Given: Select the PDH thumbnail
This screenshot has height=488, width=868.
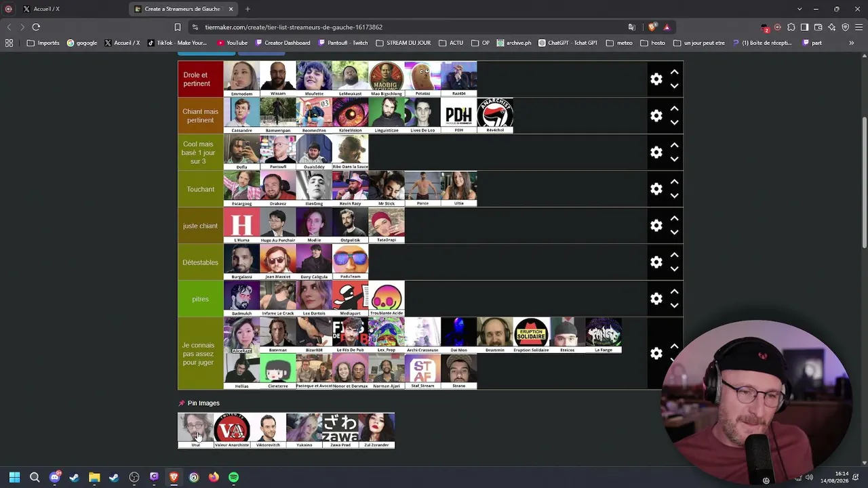Looking at the screenshot, I should pos(458,115).
